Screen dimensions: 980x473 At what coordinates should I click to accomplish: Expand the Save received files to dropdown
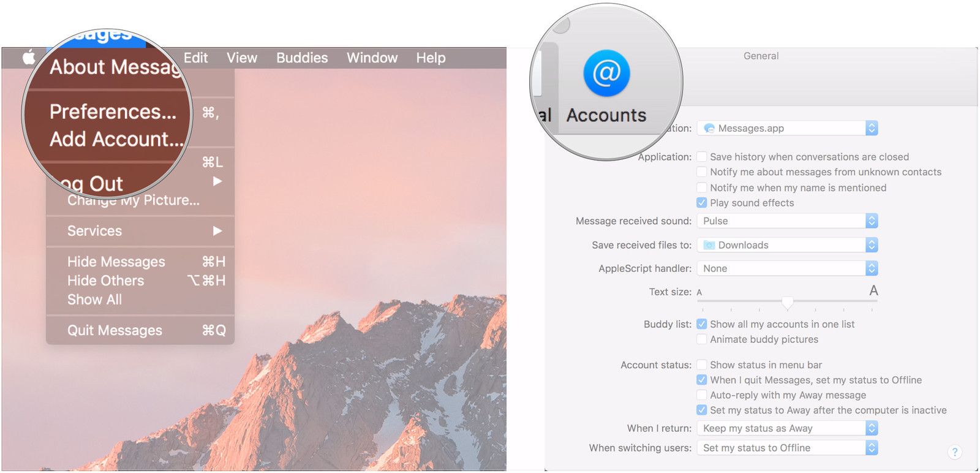coord(787,245)
